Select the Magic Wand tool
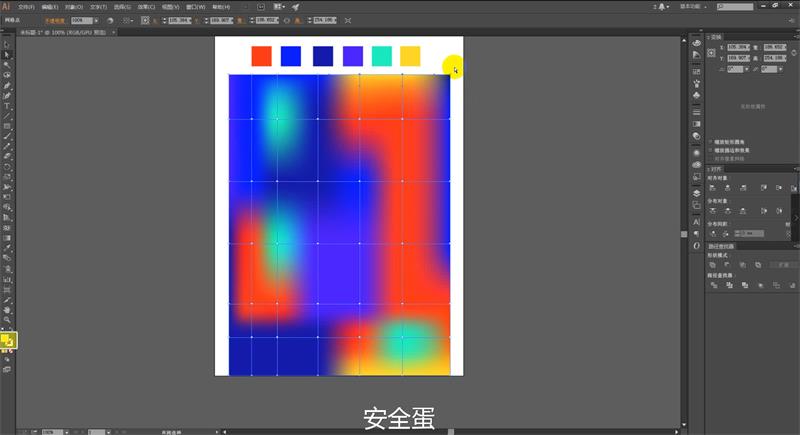 (7, 65)
